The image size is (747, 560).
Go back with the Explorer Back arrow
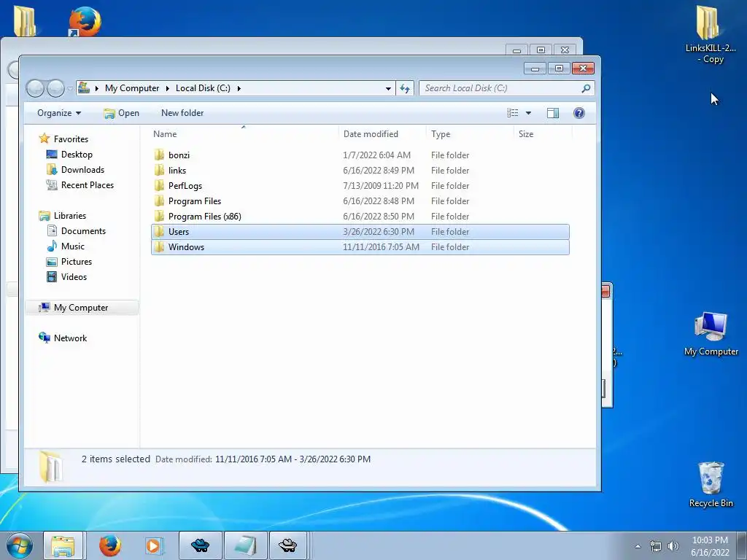(x=35, y=88)
